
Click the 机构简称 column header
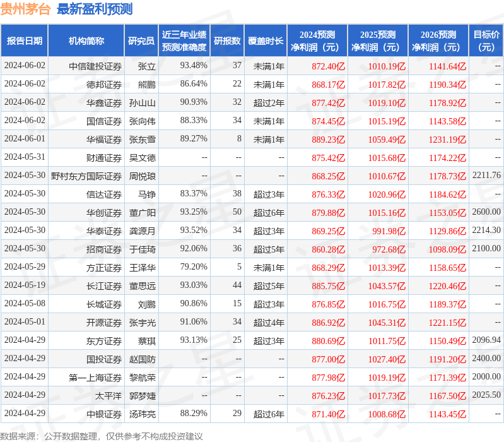[x=86, y=40]
